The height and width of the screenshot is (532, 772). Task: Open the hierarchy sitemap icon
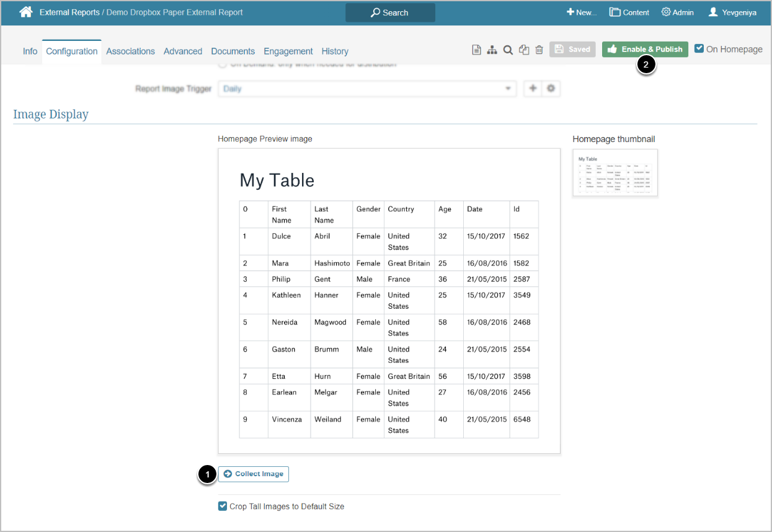point(492,50)
